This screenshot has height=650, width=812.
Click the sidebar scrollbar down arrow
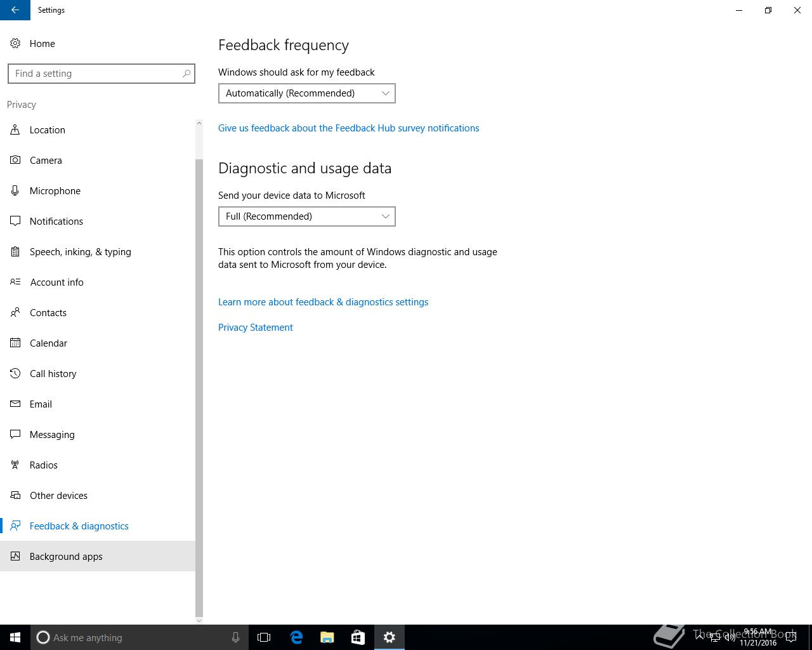(199, 620)
